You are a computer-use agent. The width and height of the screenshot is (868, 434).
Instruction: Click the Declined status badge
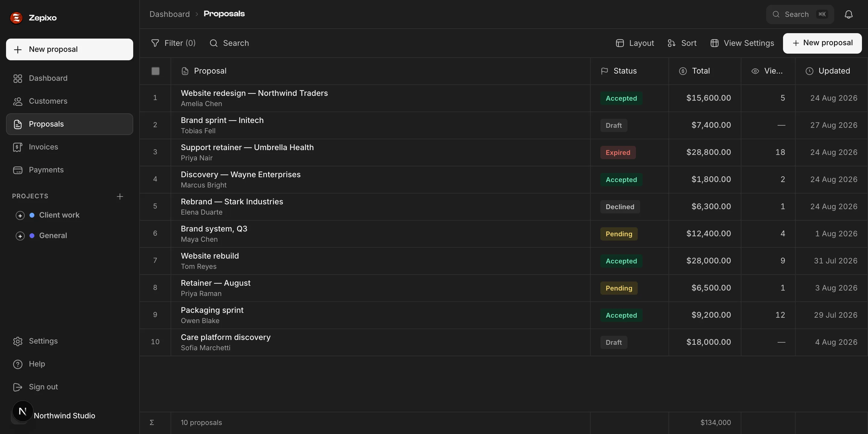[620, 207]
